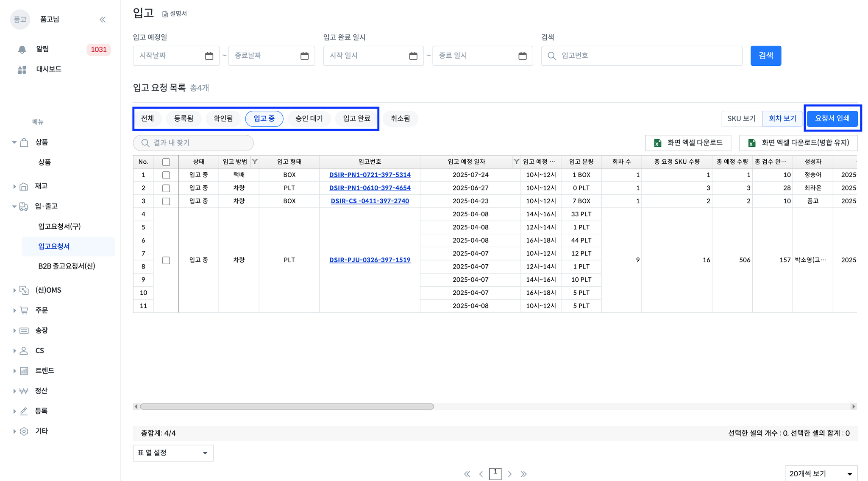The width and height of the screenshot is (868, 481).
Task: Click the 송장 invoice icon
Action: tap(24, 330)
